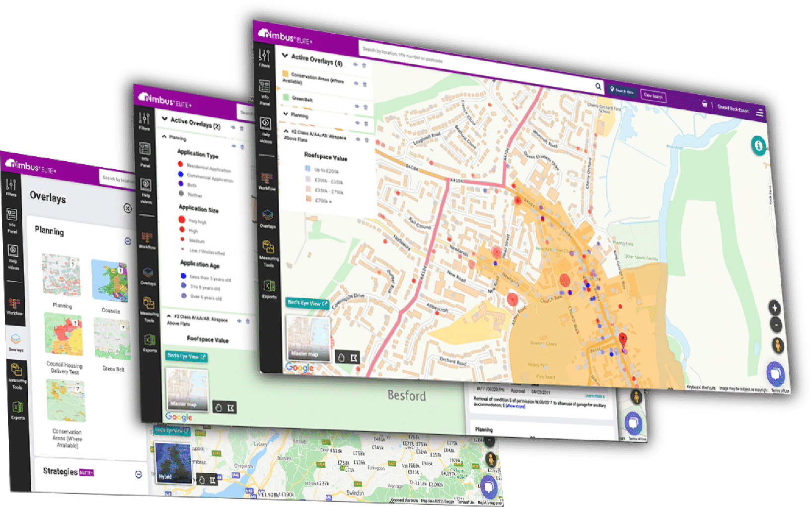812x507 pixels.
Task: Collapse the Planning section in the middle window
Action: [x=165, y=136]
